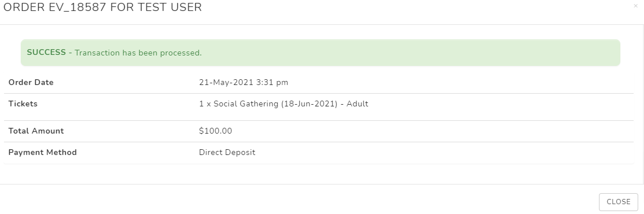Click the word ORDER in the header

point(24,8)
